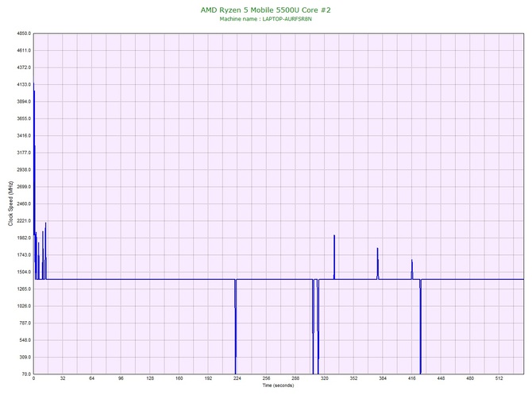
Task: Click the 192 tick on the time axis
Action: coord(208,378)
